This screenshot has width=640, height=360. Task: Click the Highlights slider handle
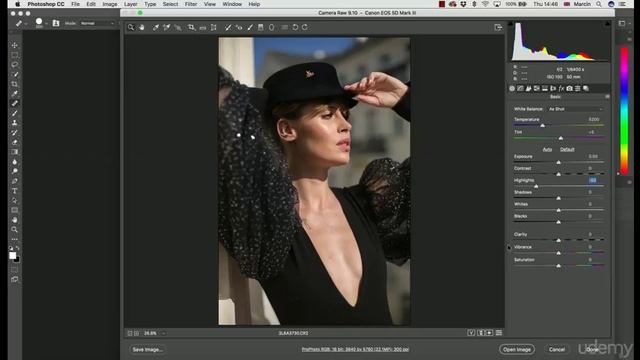(x=536, y=186)
